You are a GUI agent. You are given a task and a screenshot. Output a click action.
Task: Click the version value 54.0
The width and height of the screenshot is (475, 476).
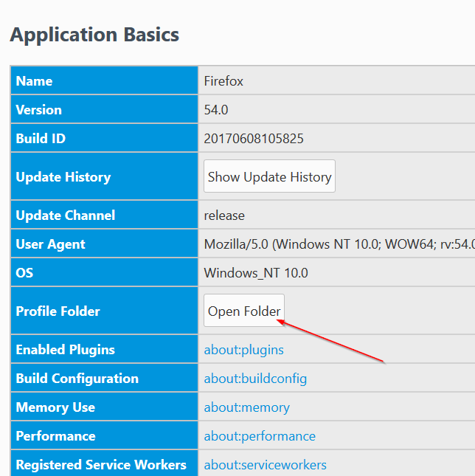[216, 110]
